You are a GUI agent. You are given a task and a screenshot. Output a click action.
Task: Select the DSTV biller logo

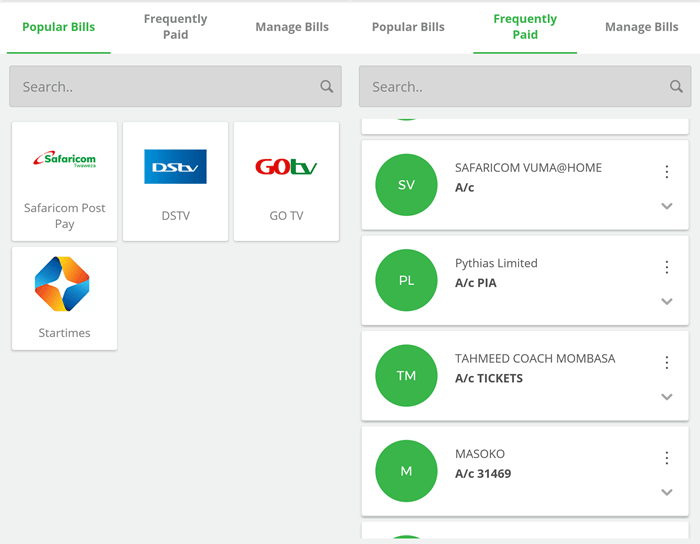[175, 167]
